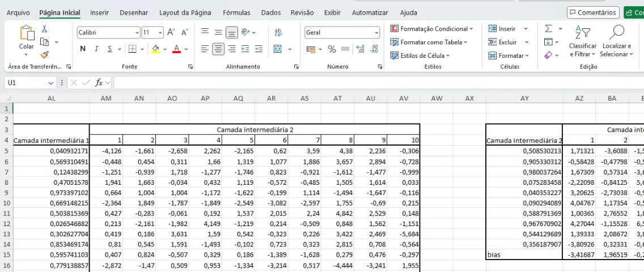644x272 pixels.
Task: Toggle italic formatting I button
Action: pos(96,49)
